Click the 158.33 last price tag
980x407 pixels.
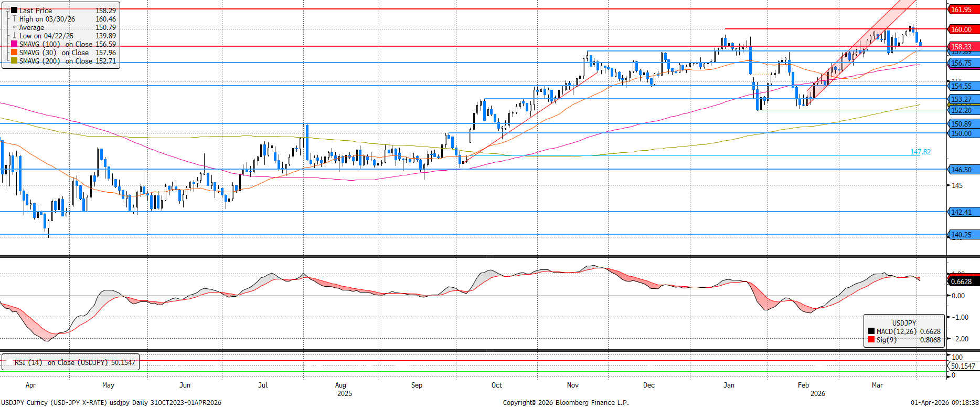click(963, 47)
